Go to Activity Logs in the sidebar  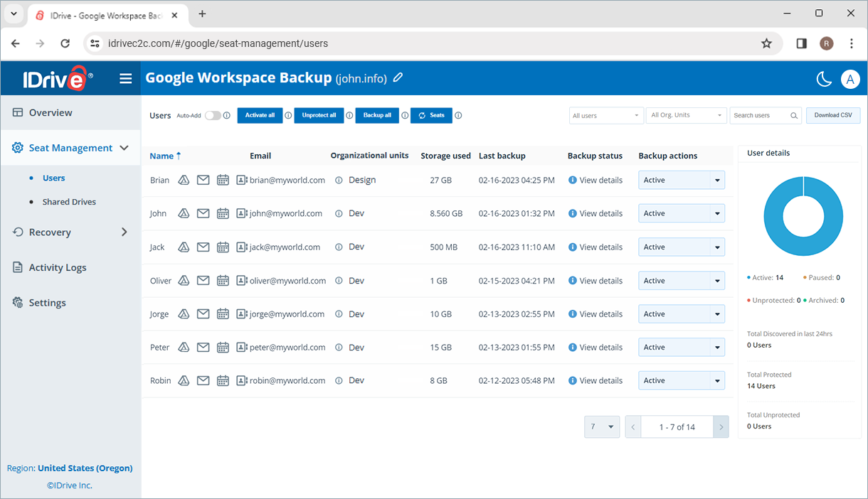coord(57,267)
